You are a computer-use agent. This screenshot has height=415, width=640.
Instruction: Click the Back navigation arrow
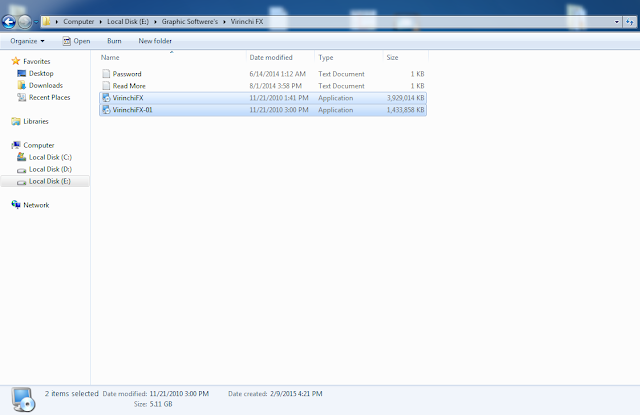coord(9,22)
